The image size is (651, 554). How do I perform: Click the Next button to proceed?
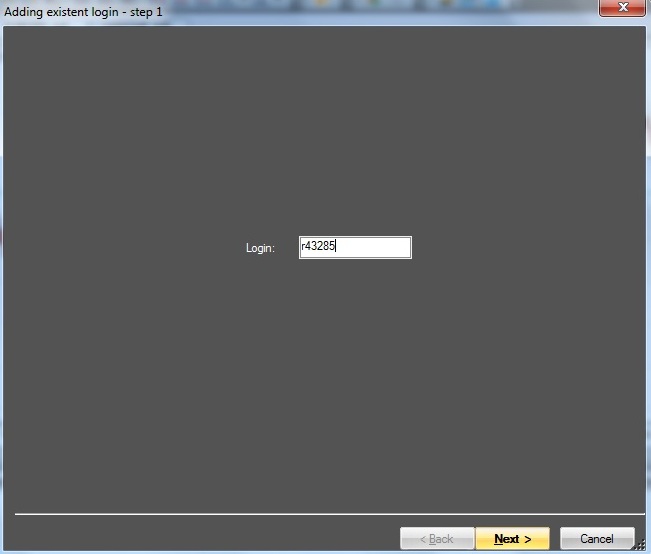tap(512, 539)
